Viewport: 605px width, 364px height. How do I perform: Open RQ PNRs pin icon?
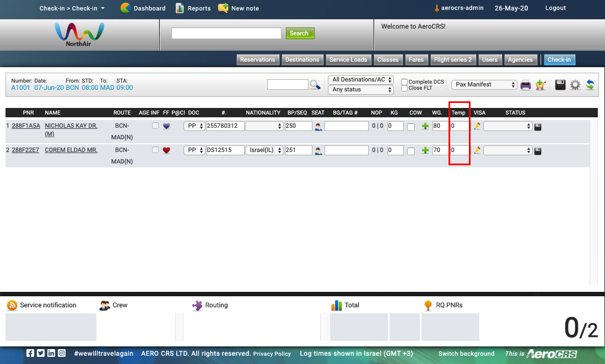(x=428, y=306)
